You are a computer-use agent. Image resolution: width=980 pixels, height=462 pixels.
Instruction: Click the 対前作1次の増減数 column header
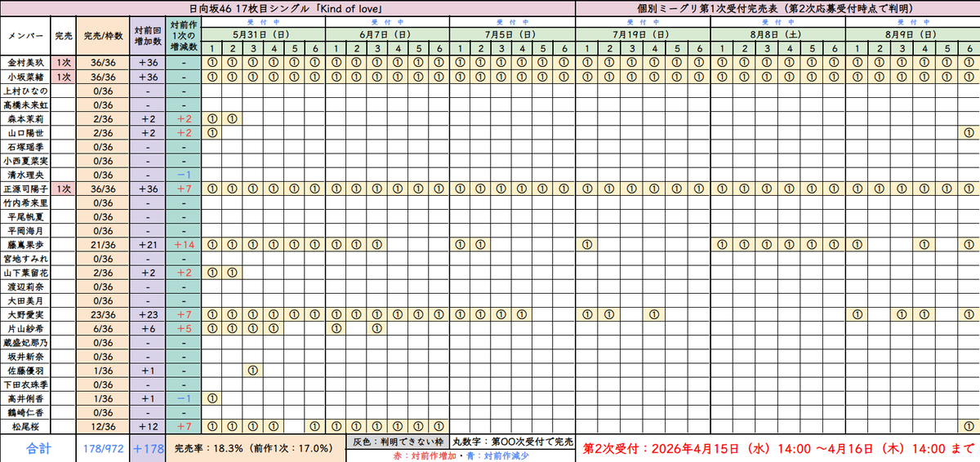182,36
